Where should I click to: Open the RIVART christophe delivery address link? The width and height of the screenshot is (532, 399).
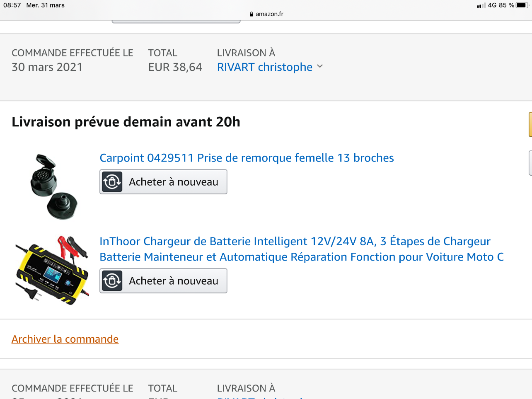coord(265,67)
